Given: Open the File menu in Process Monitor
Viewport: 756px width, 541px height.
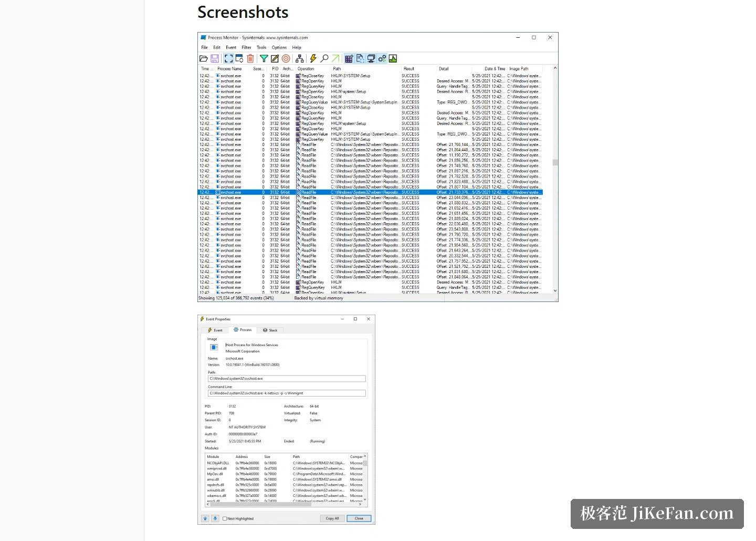Looking at the screenshot, I should 204,47.
